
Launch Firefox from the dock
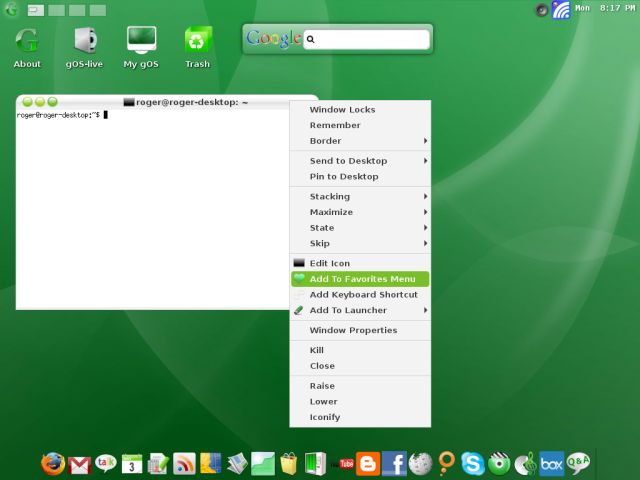(x=53, y=464)
